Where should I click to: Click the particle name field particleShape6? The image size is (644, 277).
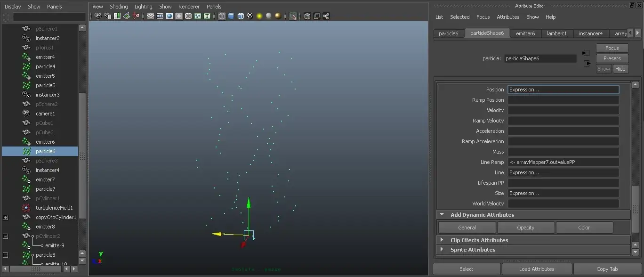(540, 58)
